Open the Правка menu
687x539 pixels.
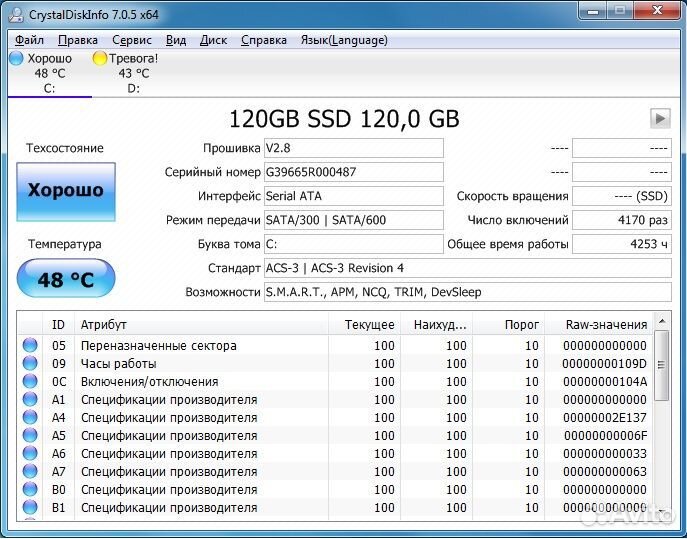pyautogui.click(x=78, y=40)
